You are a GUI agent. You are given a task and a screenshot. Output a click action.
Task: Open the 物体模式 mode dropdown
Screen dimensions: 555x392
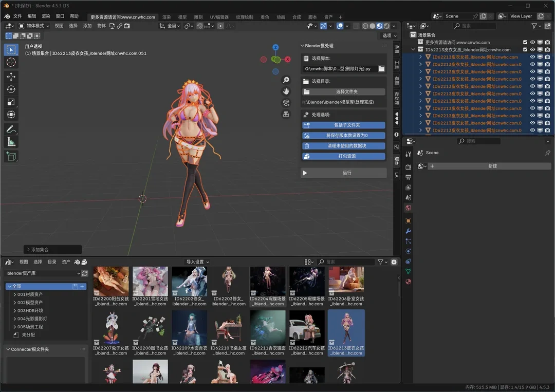tap(34, 26)
